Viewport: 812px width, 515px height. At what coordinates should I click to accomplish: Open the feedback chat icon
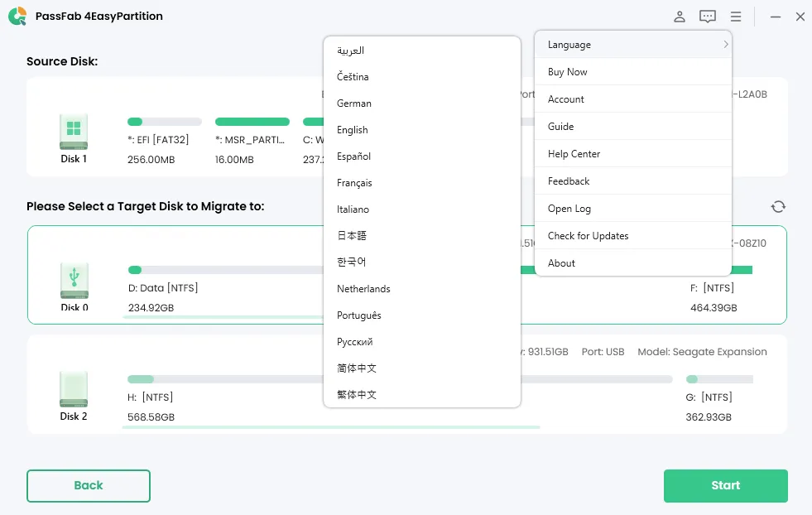tap(707, 17)
